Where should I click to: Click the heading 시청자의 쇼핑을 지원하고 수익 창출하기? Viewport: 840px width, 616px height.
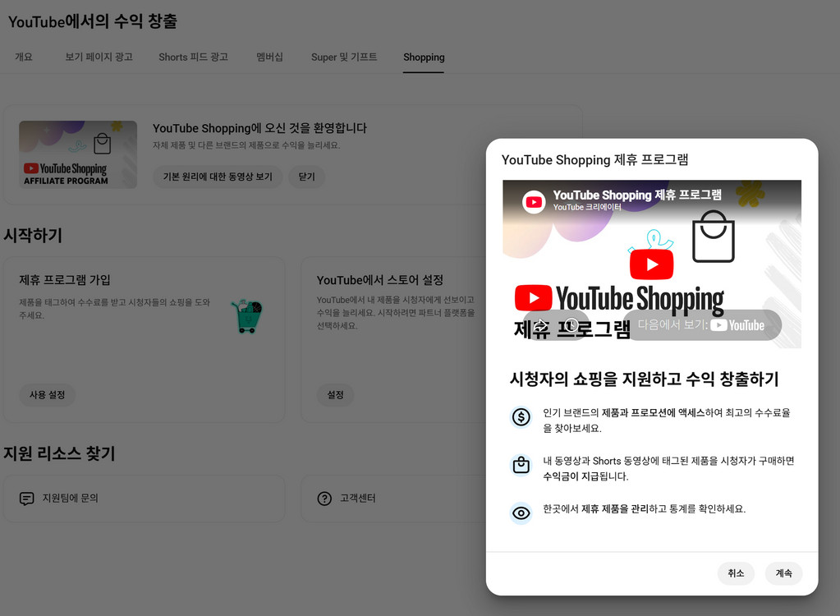click(645, 379)
